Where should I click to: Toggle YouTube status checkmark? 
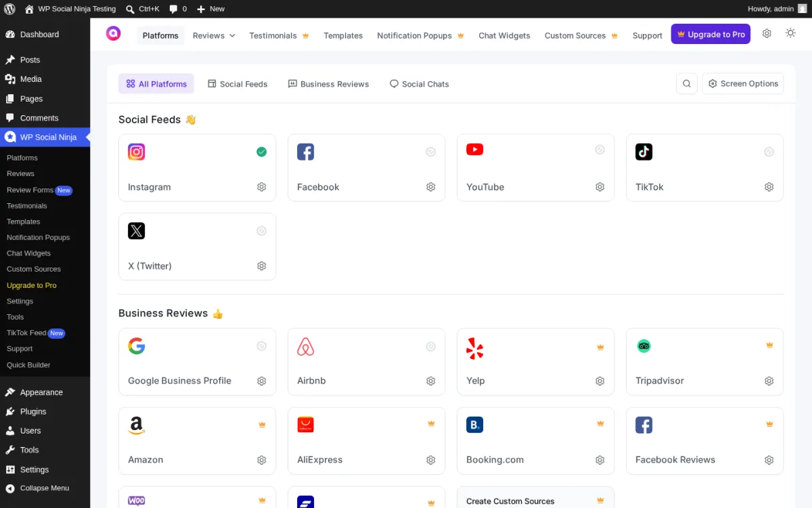pos(600,150)
